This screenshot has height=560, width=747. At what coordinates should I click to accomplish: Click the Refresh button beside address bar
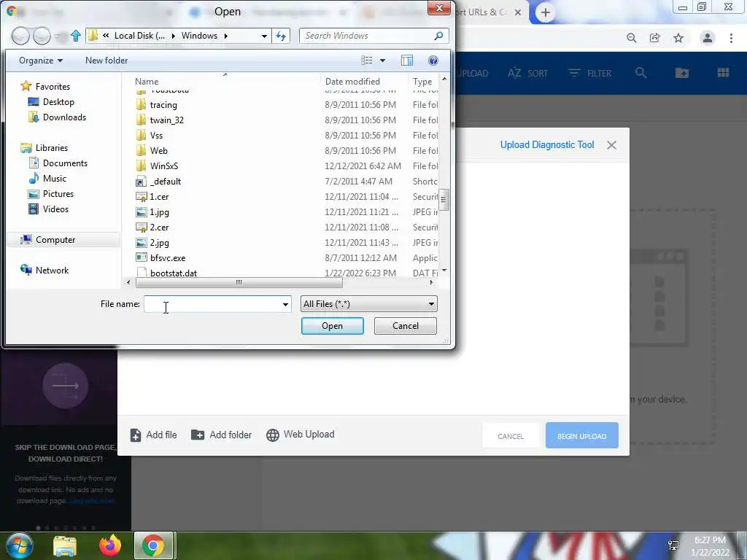click(281, 36)
